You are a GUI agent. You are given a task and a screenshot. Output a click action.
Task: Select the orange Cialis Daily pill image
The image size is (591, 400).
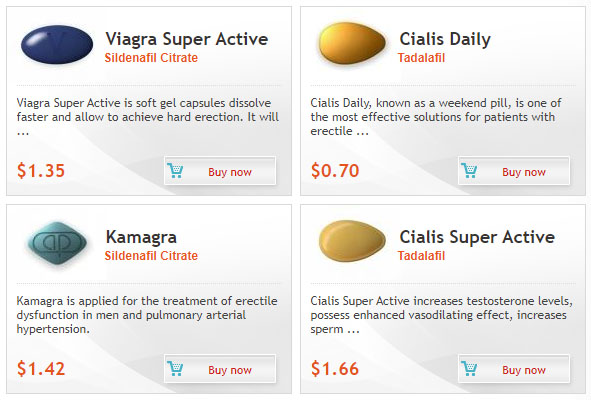pyautogui.click(x=352, y=44)
